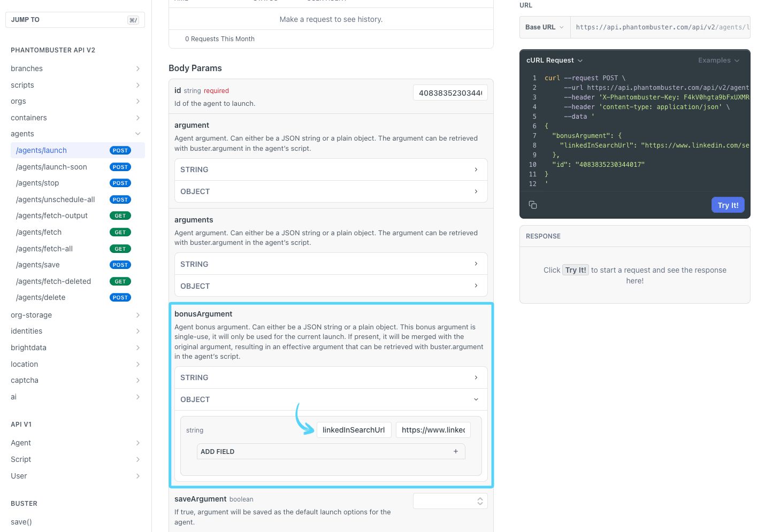Screen dimensions: 765x532
Task: Open the /agents/launch-soon endpoint
Action: click(78, 167)
